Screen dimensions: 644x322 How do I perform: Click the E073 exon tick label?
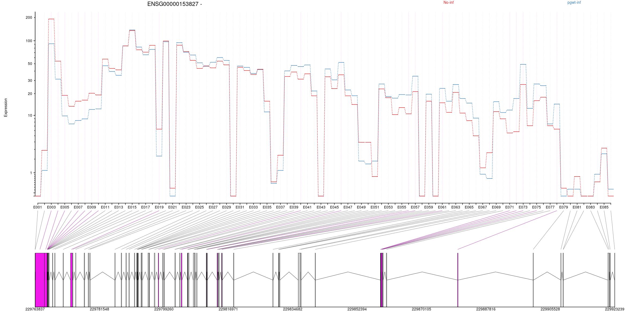tap(523, 207)
